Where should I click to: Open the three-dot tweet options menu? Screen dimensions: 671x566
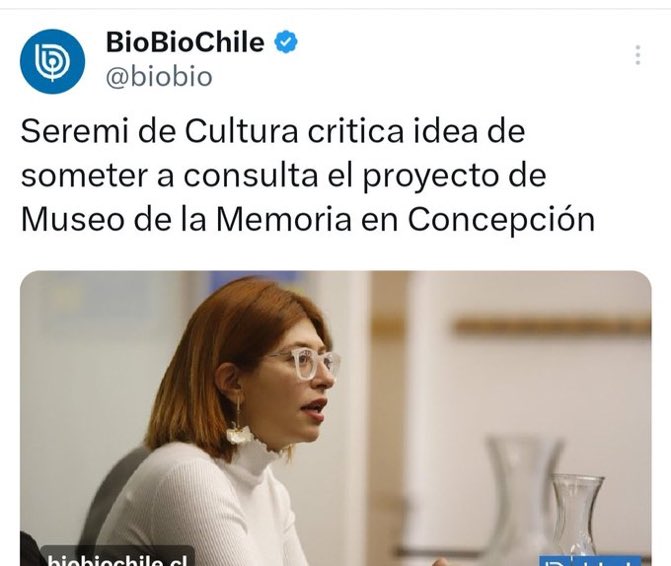coord(638,55)
